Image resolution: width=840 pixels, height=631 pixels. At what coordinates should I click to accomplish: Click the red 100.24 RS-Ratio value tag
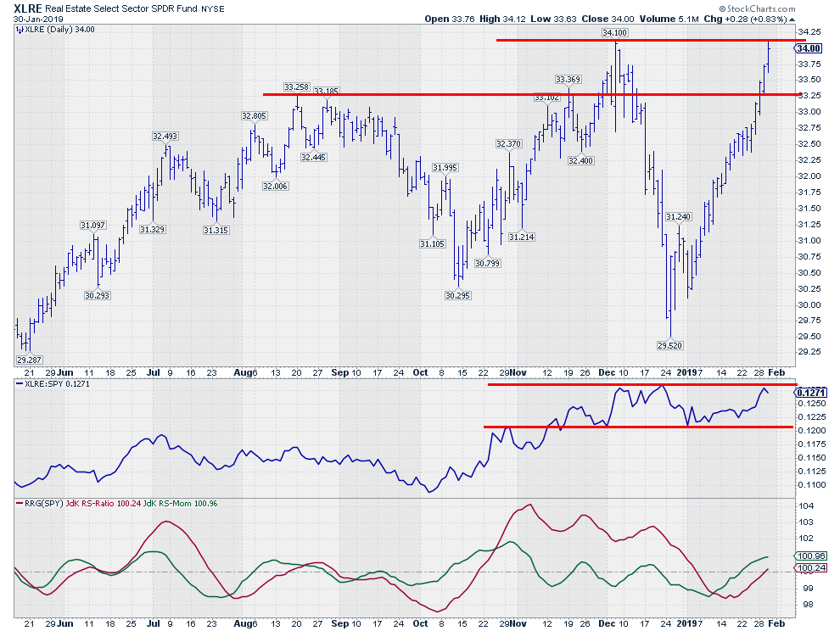811,567
